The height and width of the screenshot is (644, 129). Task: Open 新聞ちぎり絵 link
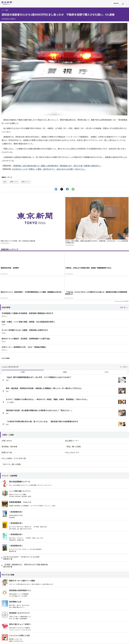point(7,453)
